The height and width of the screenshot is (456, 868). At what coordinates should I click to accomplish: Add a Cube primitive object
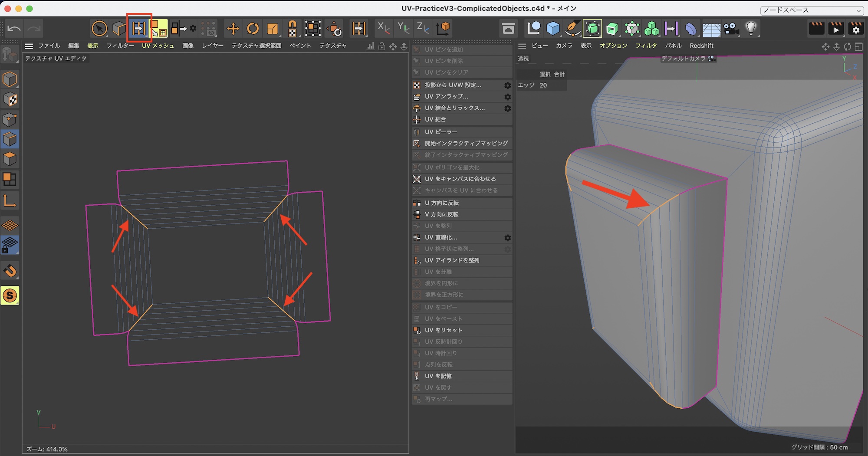tap(553, 29)
